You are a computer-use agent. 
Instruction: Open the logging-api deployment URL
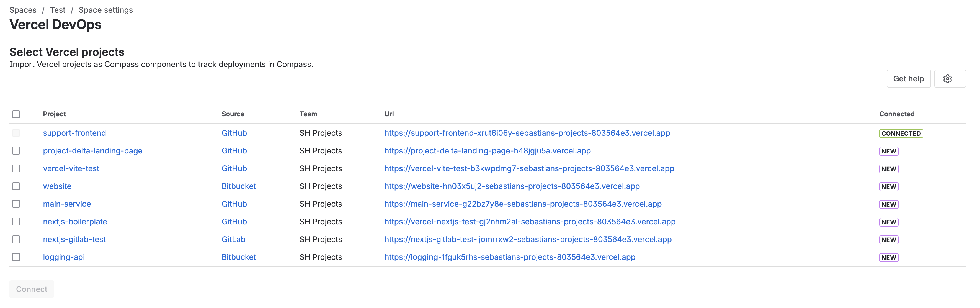tap(509, 257)
